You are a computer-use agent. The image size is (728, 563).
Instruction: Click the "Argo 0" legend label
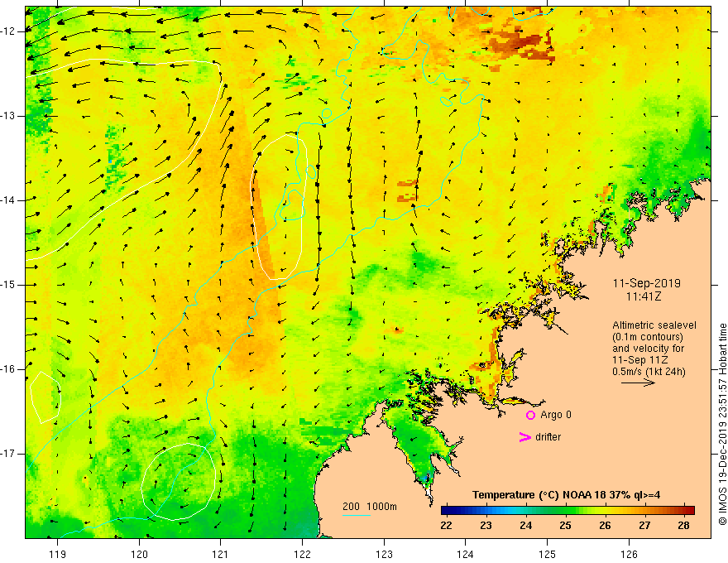tap(556, 415)
